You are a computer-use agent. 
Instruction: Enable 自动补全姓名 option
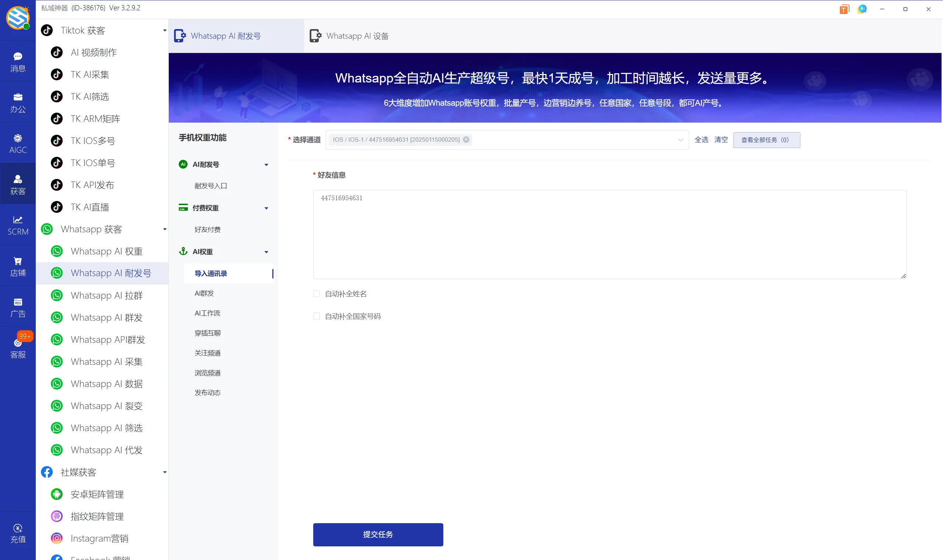pyautogui.click(x=316, y=293)
